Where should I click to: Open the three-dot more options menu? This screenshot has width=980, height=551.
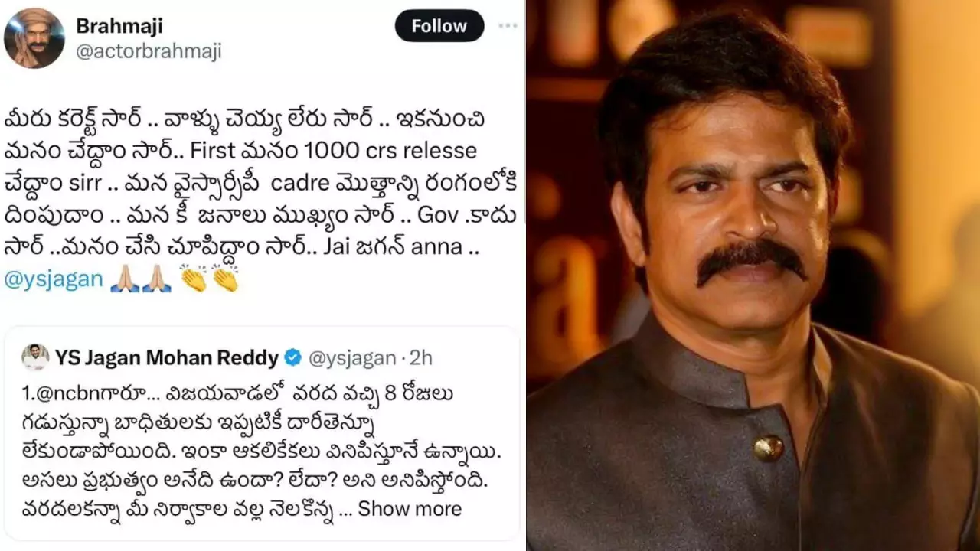click(x=508, y=26)
